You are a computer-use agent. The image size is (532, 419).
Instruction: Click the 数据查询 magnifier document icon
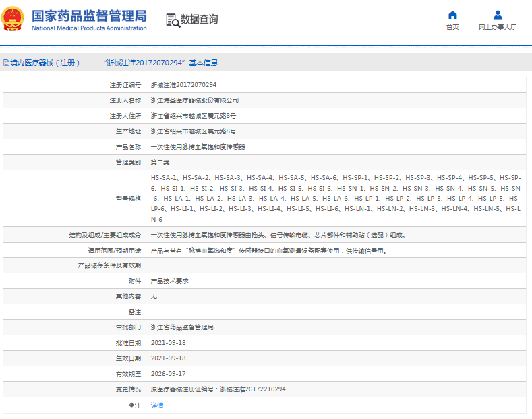173,20
